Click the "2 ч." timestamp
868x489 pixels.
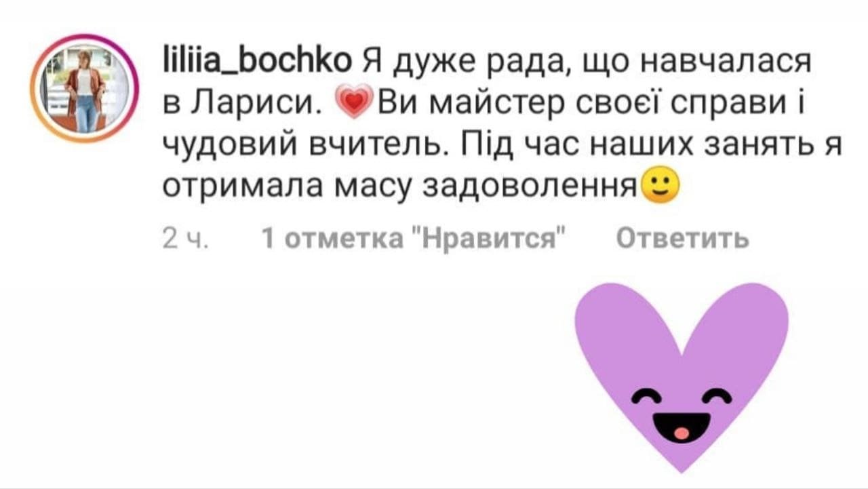click(186, 238)
